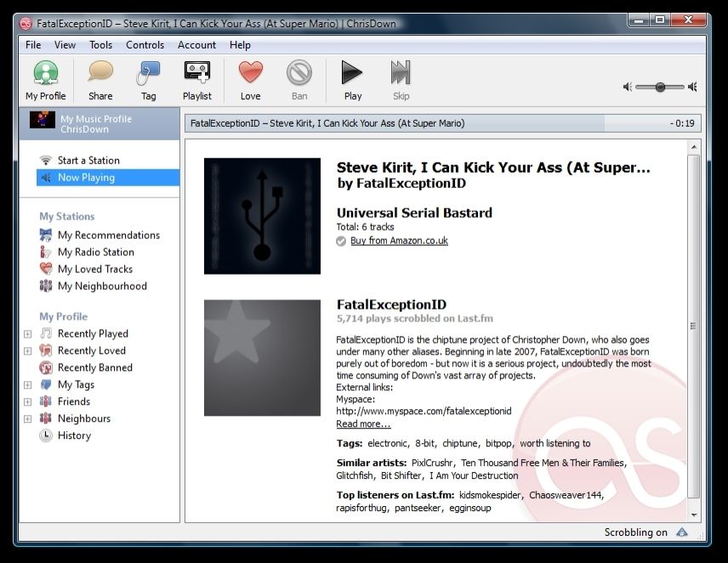
Task: Adjust the volume slider handle
Action: pos(660,87)
